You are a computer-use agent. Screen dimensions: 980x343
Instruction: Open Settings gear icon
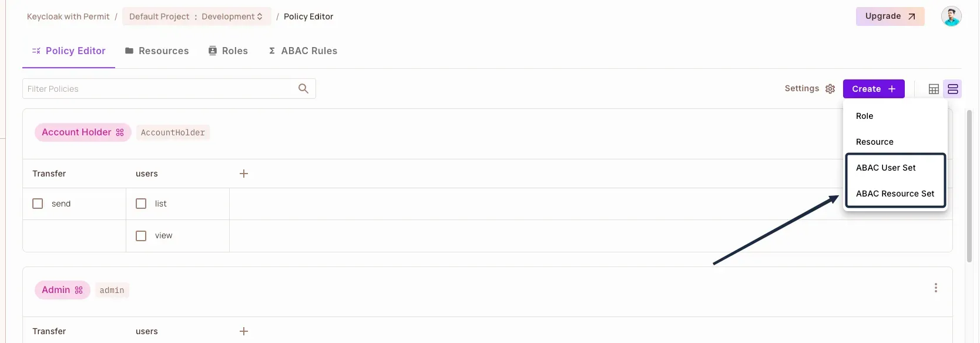tap(830, 89)
